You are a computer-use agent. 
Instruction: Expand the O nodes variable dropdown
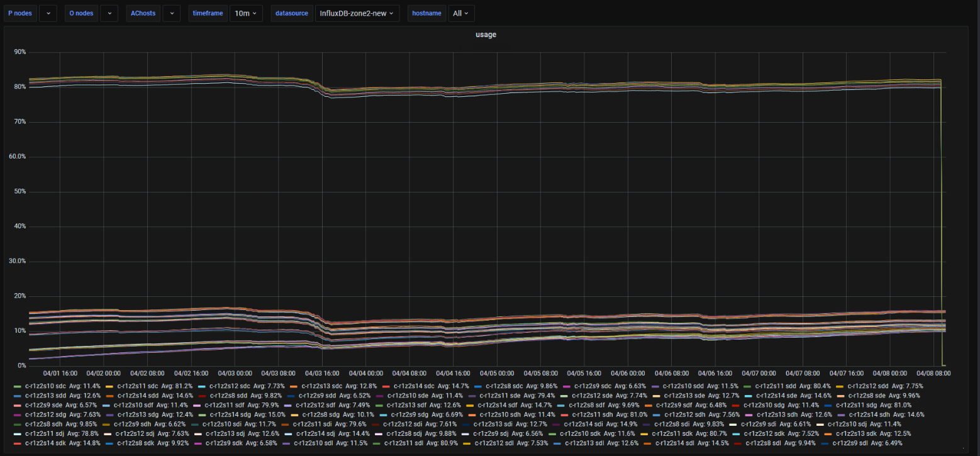tap(109, 13)
